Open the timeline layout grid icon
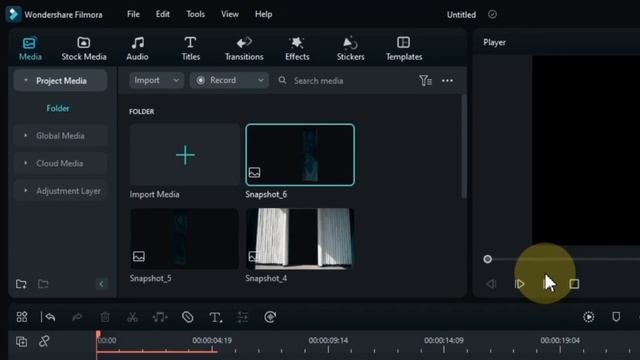 click(x=22, y=317)
